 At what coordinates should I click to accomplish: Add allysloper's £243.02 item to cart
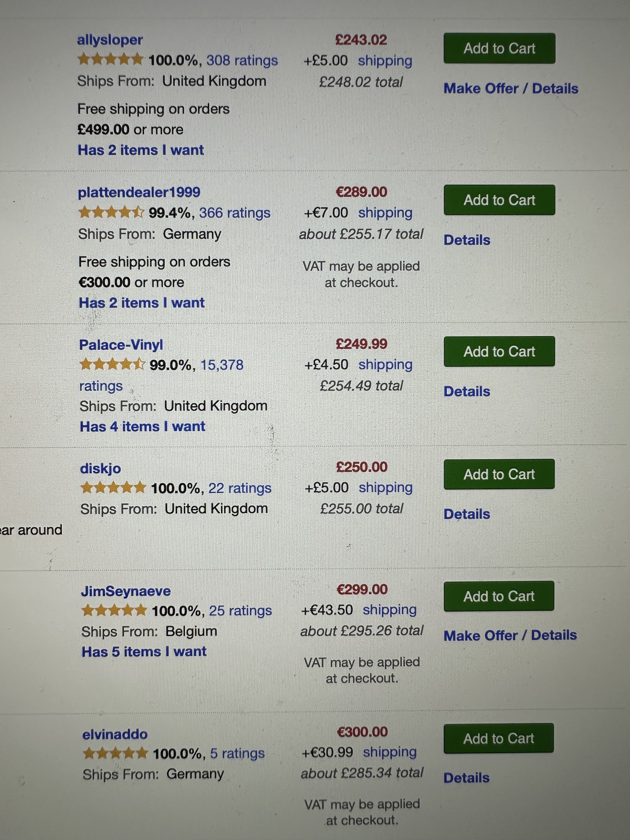coord(499,48)
